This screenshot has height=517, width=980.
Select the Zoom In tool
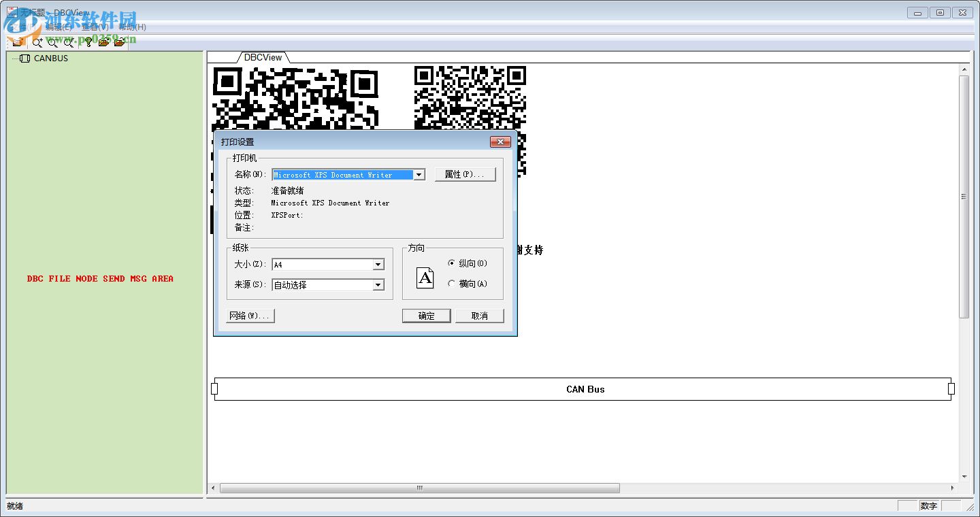37,42
